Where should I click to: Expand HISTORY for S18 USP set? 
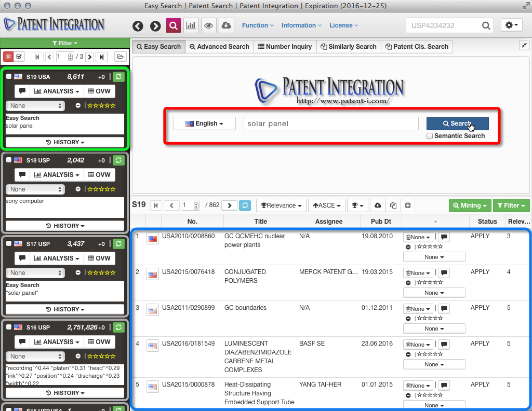(65, 226)
